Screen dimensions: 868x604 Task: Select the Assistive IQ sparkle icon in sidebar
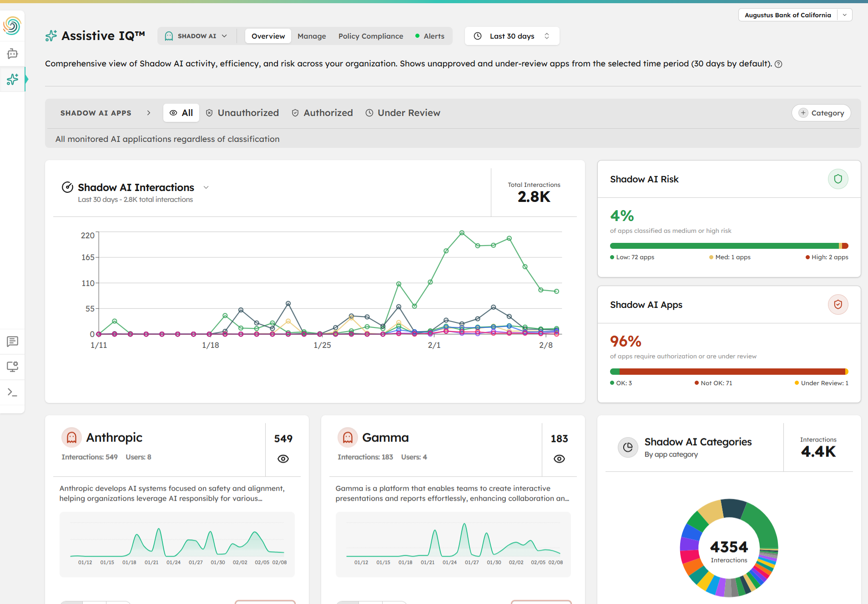tap(12, 80)
